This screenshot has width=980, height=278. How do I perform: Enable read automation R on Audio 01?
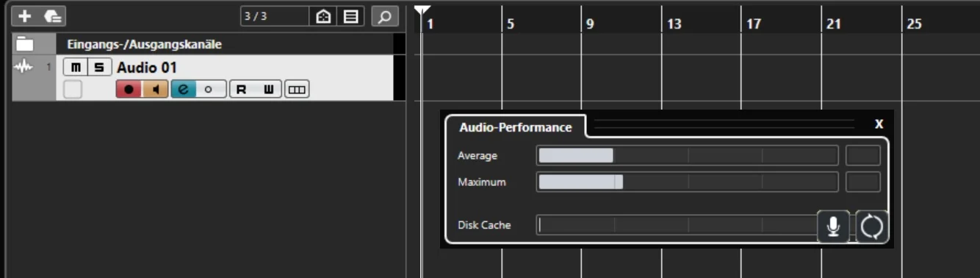(x=242, y=90)
